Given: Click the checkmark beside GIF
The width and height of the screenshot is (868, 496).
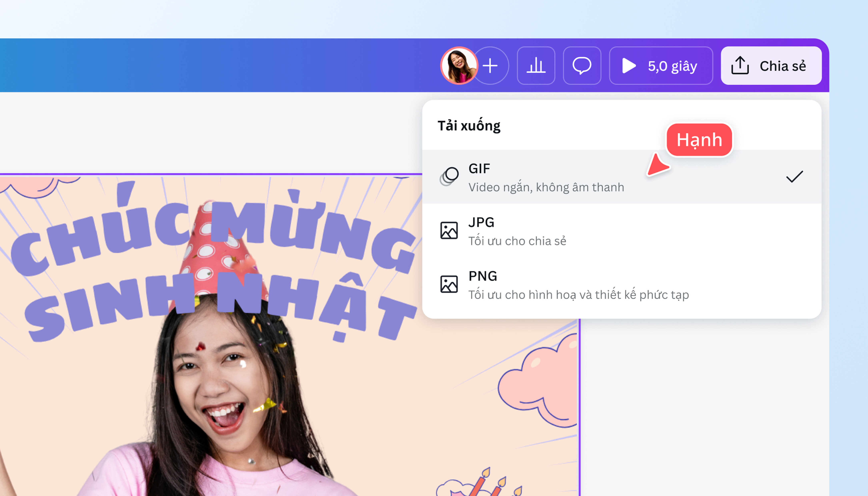Looking at the screenshot, I should [794, 177].
